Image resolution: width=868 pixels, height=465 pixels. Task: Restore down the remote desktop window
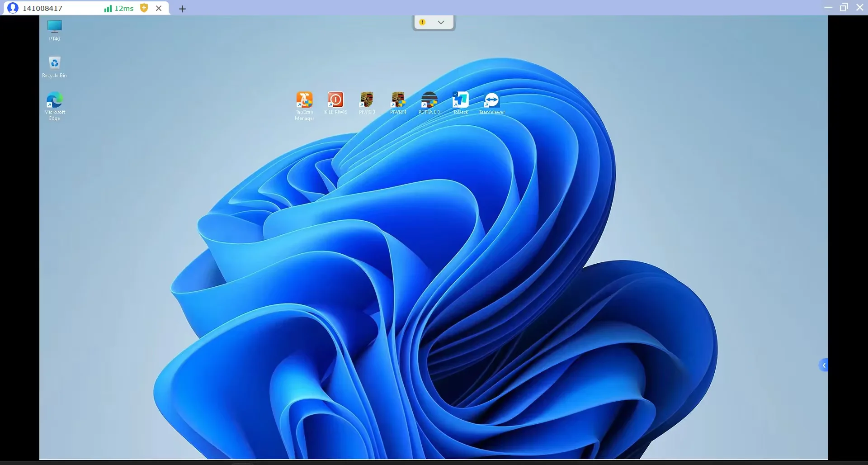coord(844,8)
